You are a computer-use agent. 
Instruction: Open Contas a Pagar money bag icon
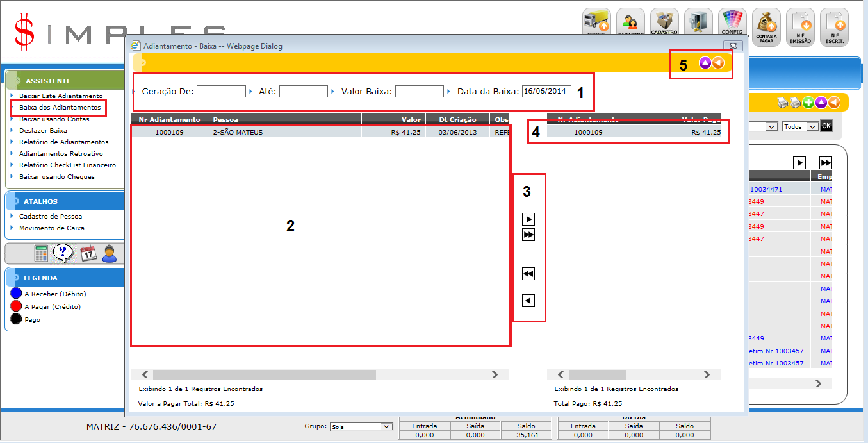coord(766,26)
